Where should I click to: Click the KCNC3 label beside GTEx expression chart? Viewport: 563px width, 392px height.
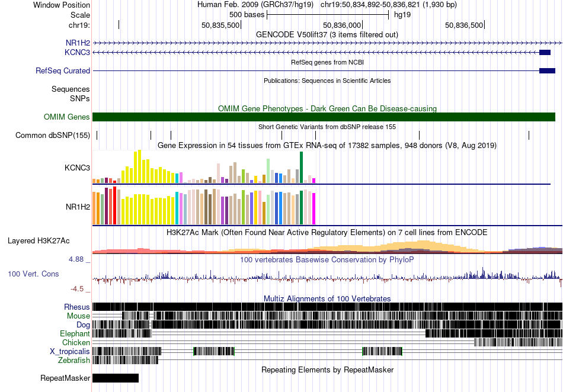tap(77, 168)
